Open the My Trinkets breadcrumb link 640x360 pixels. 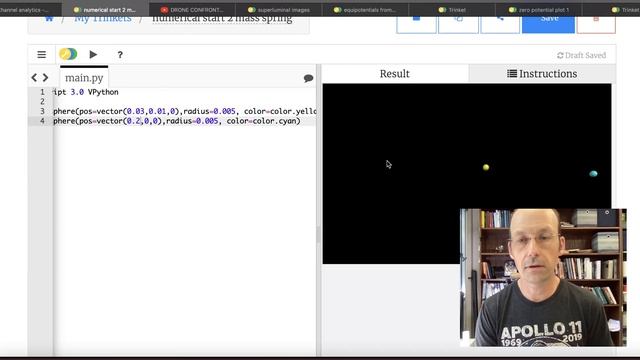pos(103,19)
